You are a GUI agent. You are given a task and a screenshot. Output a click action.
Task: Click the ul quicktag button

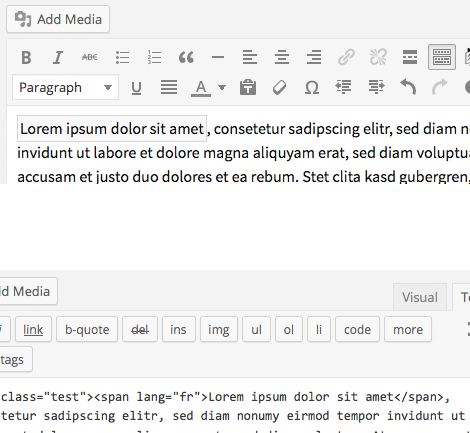tap(256, 330)
